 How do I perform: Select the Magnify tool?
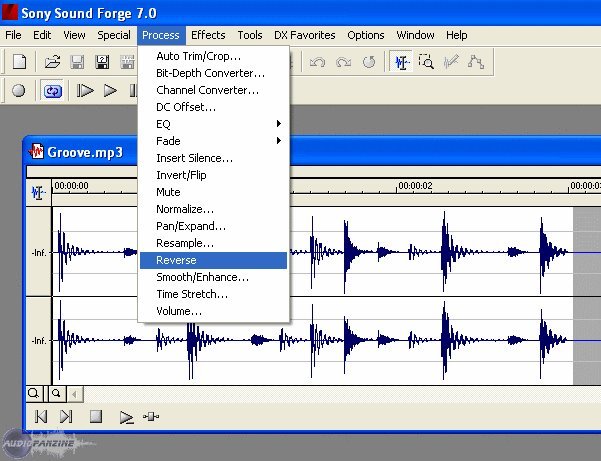tap(426, 62)
